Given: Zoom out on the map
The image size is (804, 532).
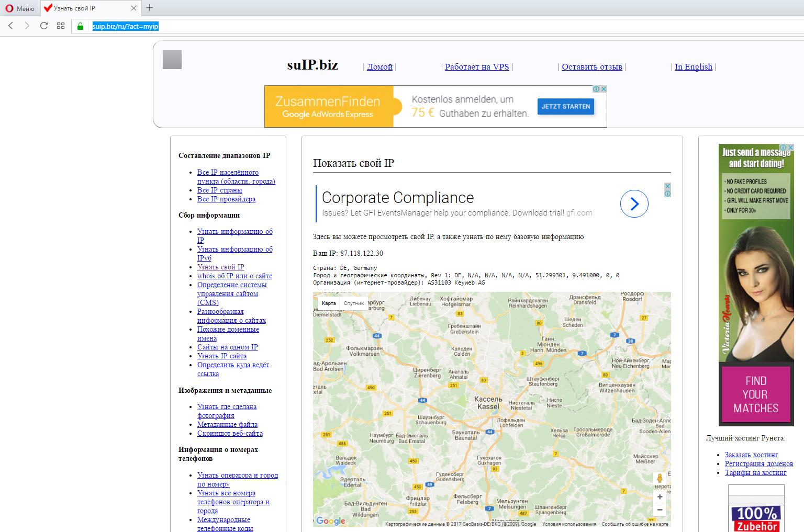Looking at the screenshot, I should coord(660,510).
